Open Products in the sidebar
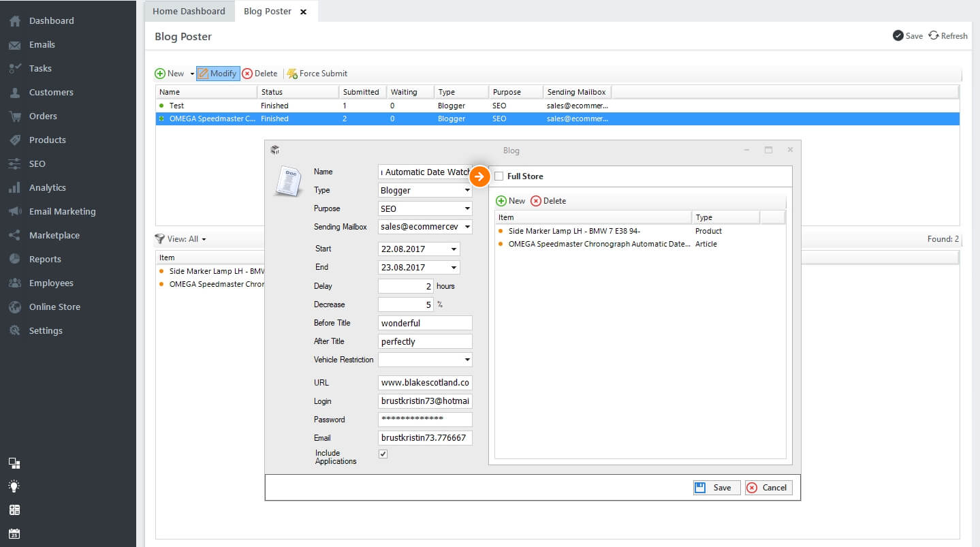The height and width of the screenshot is (547, 980). 47,140
